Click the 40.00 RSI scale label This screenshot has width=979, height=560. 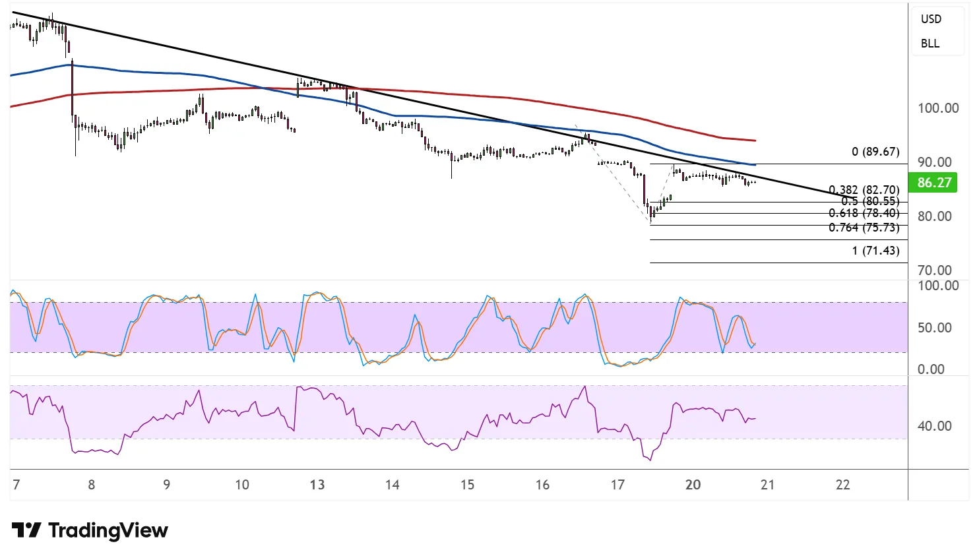(935, 426)
